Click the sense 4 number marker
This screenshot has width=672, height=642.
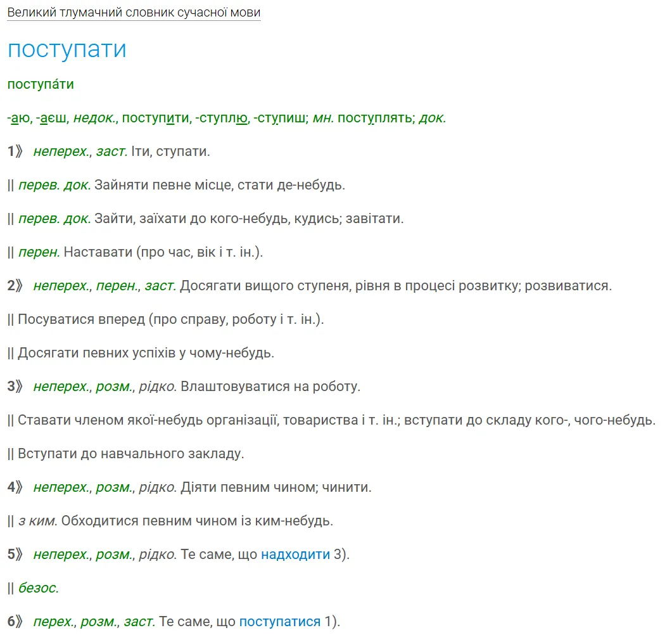tap(15, 487)
